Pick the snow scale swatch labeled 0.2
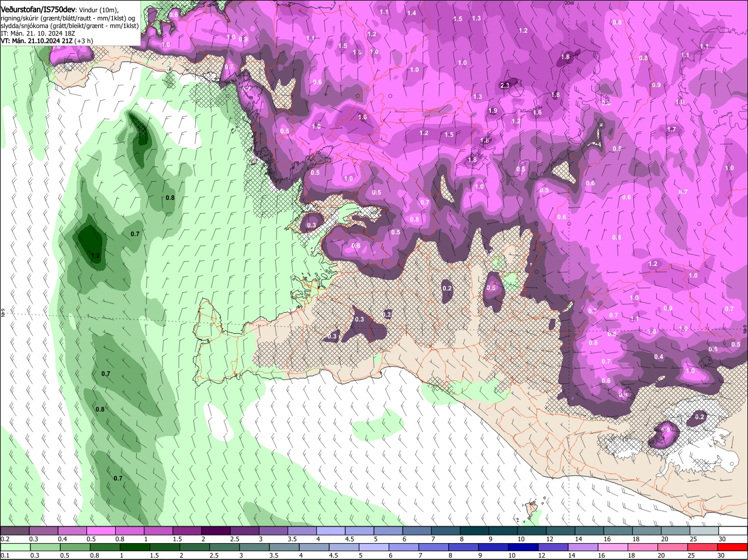748x560 pixels. [x=15, y=530]
